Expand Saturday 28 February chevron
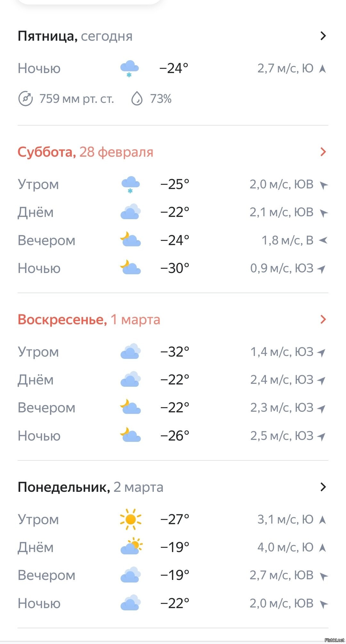Image resolution: width=346 pixels, height=644 pixels. (x=323, y=152)
